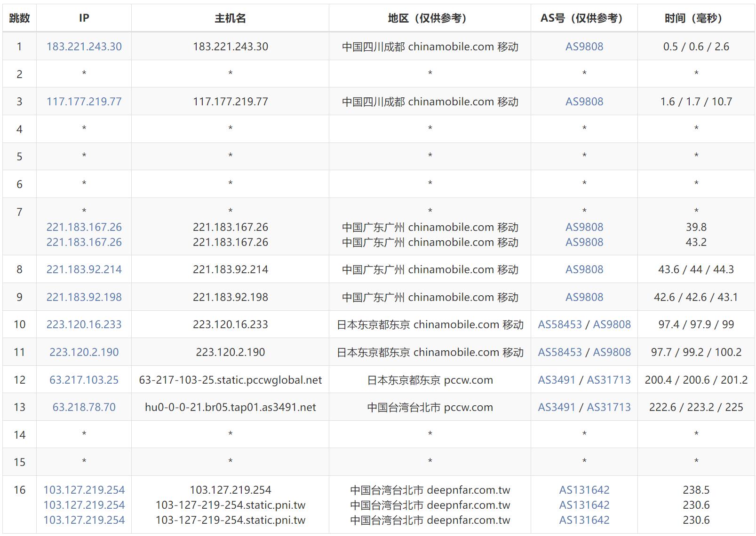Select hostname 183.221.243.30 in 主机名 column
The image size is (756, 536).
tap(231, 47)
